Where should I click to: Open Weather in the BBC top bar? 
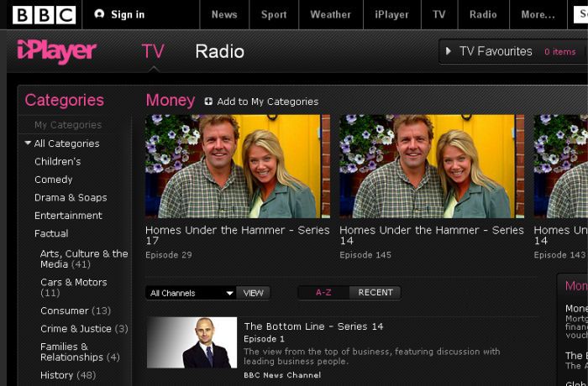331,14
